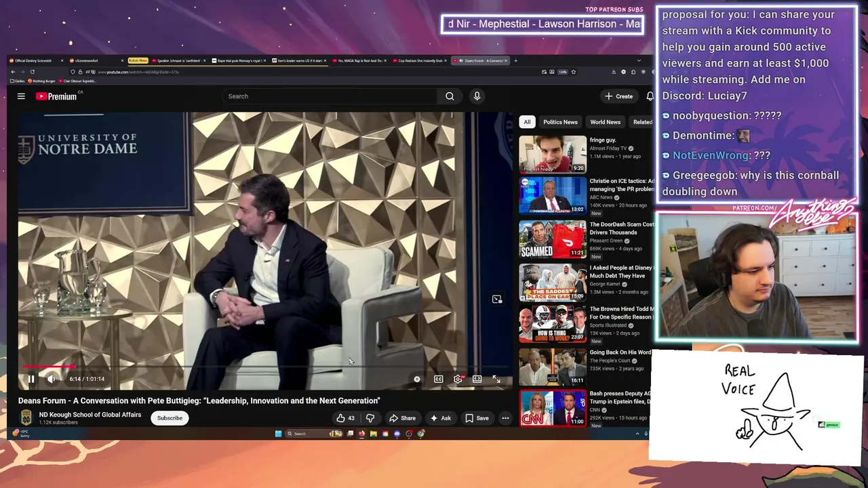This screenshot has height=488, width=868.
Task: Open the Disney debt video thumbnail
Action: coord(553,282)
